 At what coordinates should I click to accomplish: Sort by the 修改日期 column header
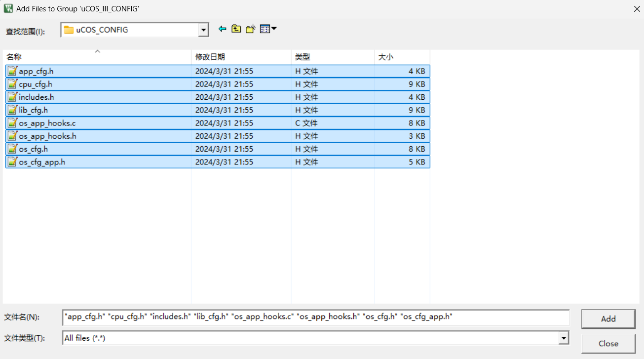pyautogui.click(x=241, y=57)
